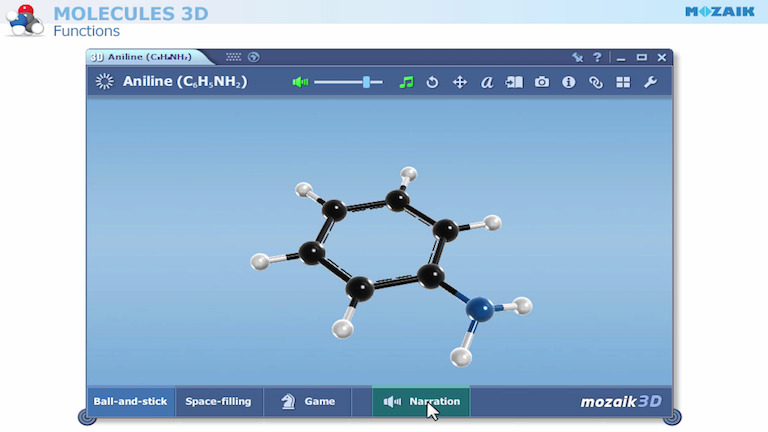
Task: Mute the green speaker volume icon
Action: [300, 82]
